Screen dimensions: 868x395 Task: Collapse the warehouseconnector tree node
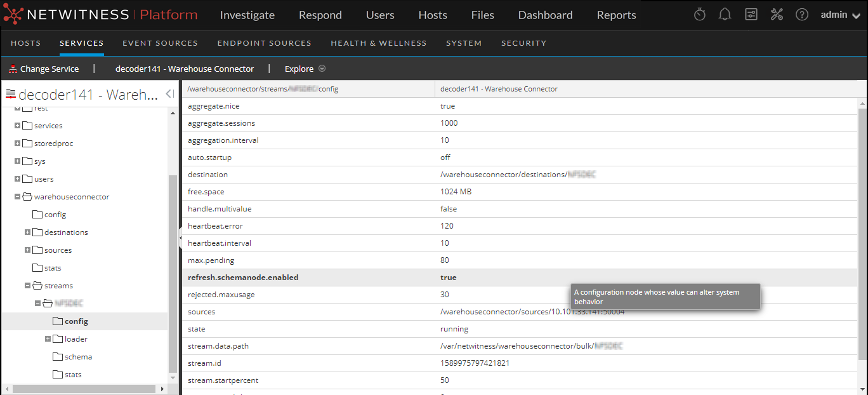coord(18,197)
